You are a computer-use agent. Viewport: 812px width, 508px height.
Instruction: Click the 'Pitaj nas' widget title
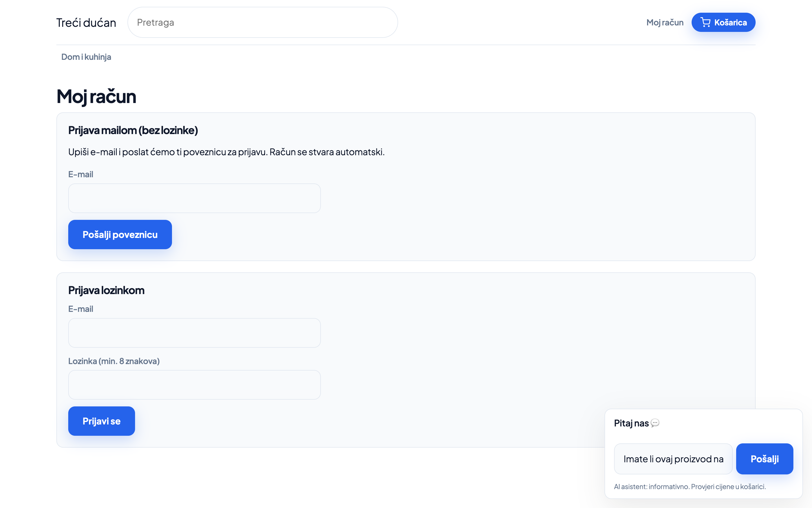coord(631,423)
